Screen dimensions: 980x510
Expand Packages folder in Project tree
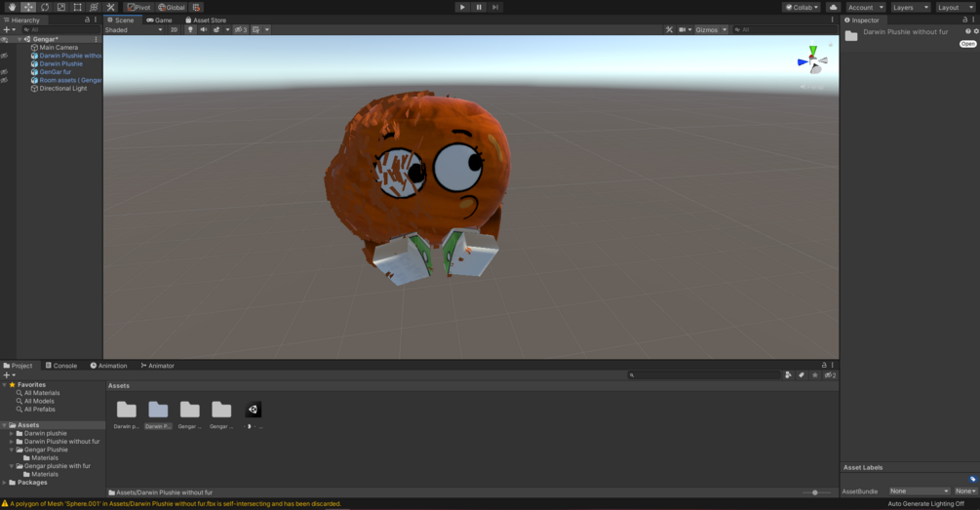[x=4, y=483]
